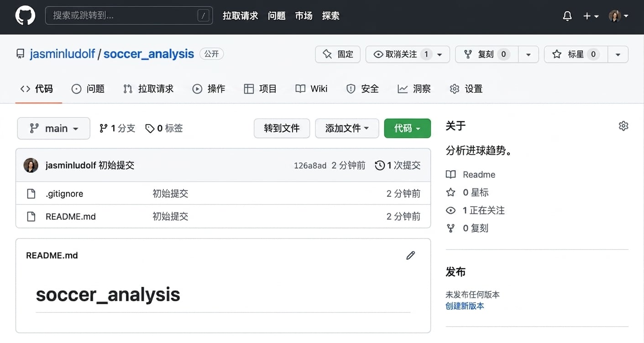Open the .gitignore file
This screenshot has width=644, height=343.
(x=64, y=194)
